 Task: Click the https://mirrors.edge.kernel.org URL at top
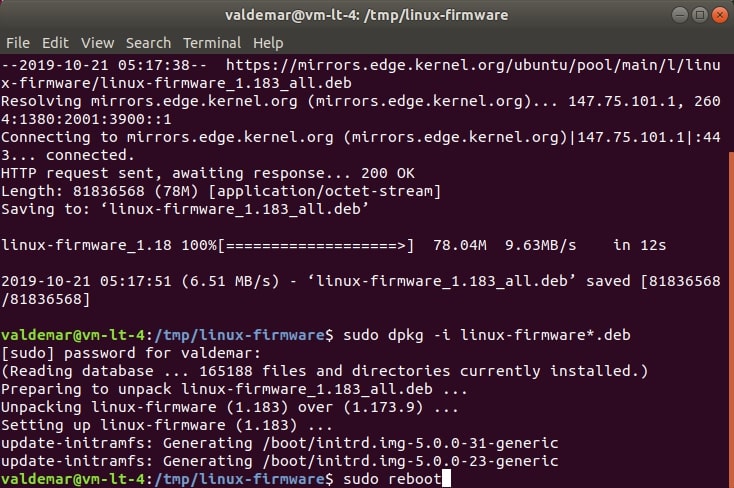[x=473, y=65]
